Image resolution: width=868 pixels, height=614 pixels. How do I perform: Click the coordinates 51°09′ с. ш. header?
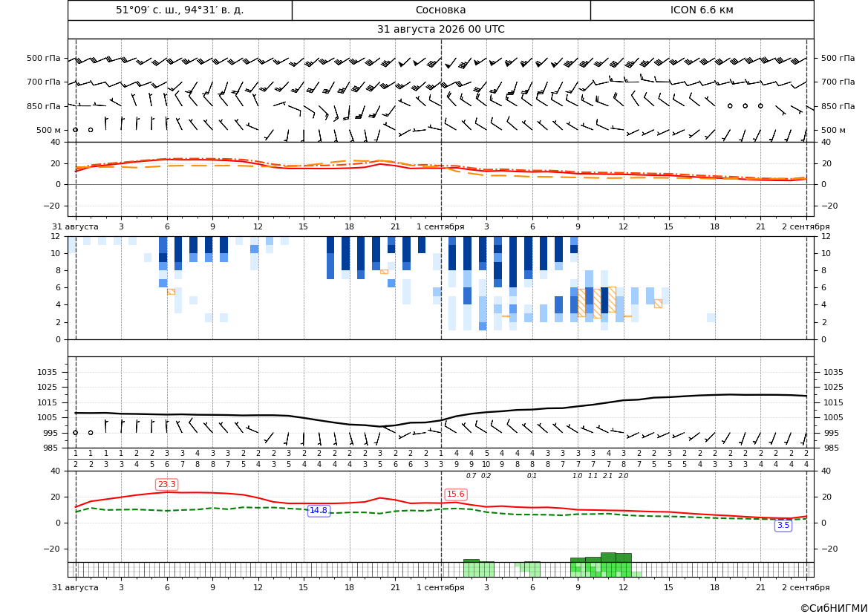click(180, 10)
